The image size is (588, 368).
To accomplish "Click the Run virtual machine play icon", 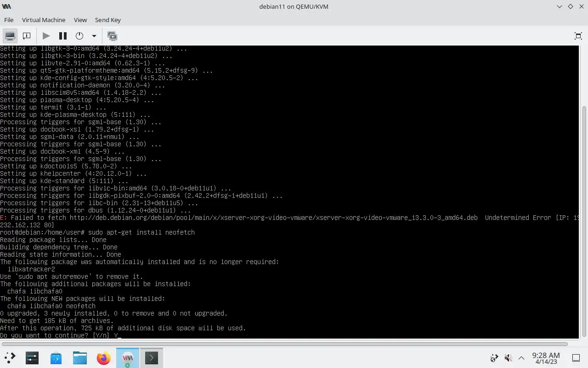I will point(46,36).
